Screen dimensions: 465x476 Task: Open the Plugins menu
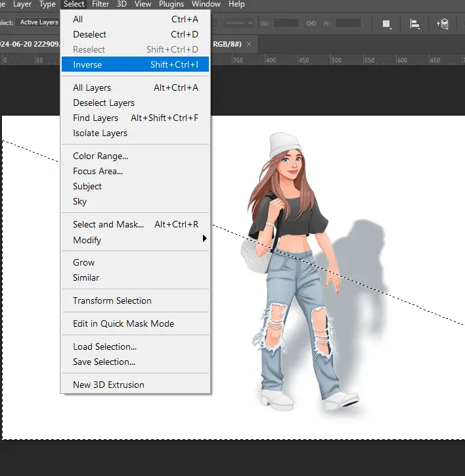click(x=171, y=4)
